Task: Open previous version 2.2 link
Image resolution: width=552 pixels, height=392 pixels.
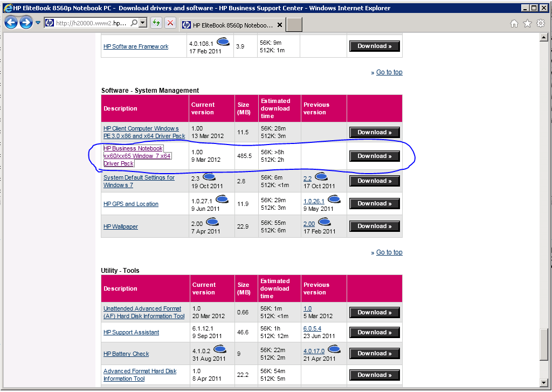Action: click(x=307, y=179)
